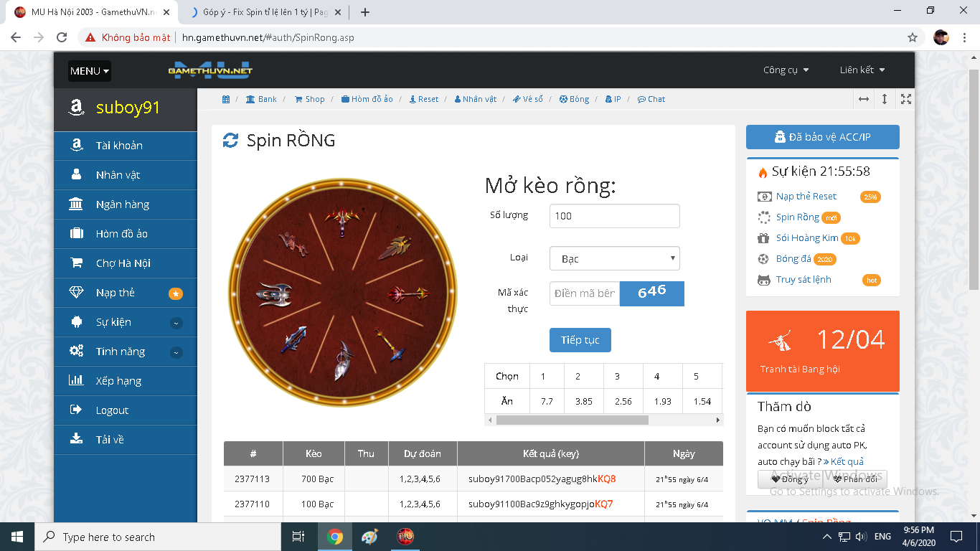This screenshot has width=980, height=551.
Task: Toggle fullscreen expand icon in toolbar
Action: tap(906, 99)
